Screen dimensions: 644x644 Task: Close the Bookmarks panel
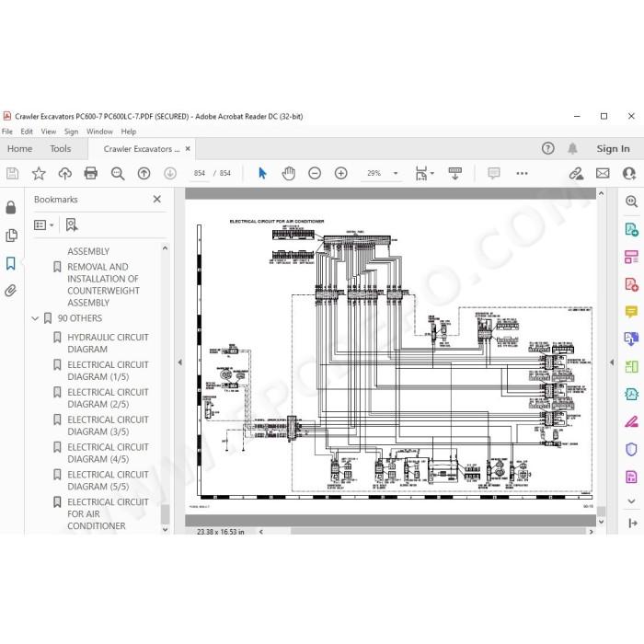coord(157,200)
